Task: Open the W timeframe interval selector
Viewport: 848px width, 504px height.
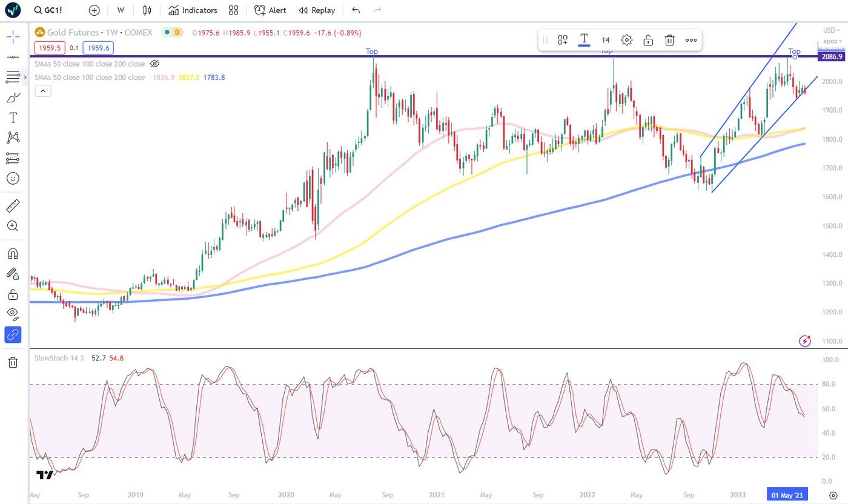Action: [x=121, y=10]
